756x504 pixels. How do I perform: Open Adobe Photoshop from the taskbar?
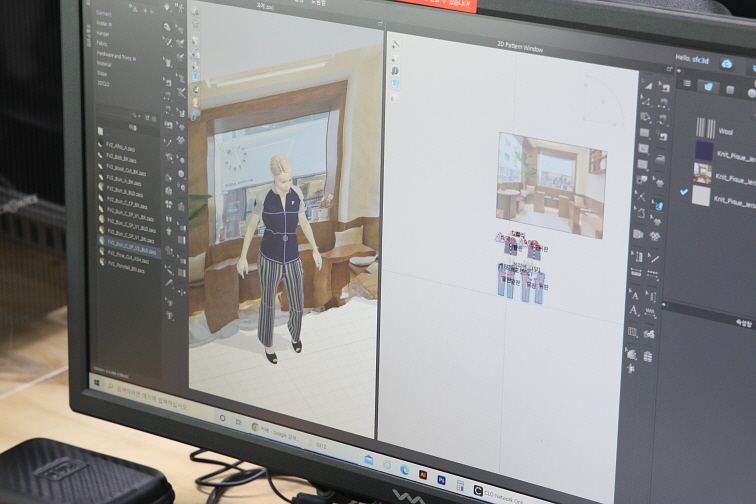point(441,480)
